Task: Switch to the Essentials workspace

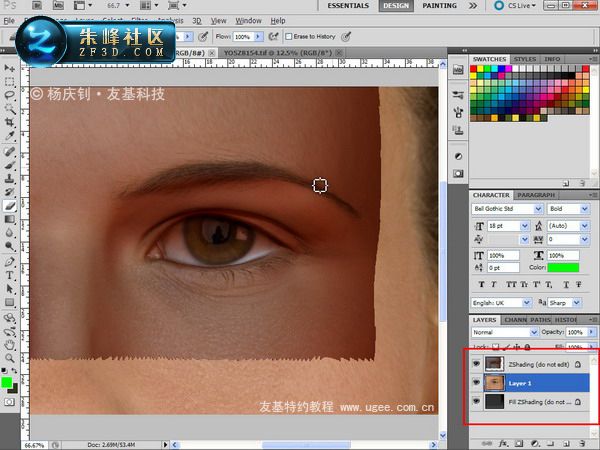Action: coord(348,6)
